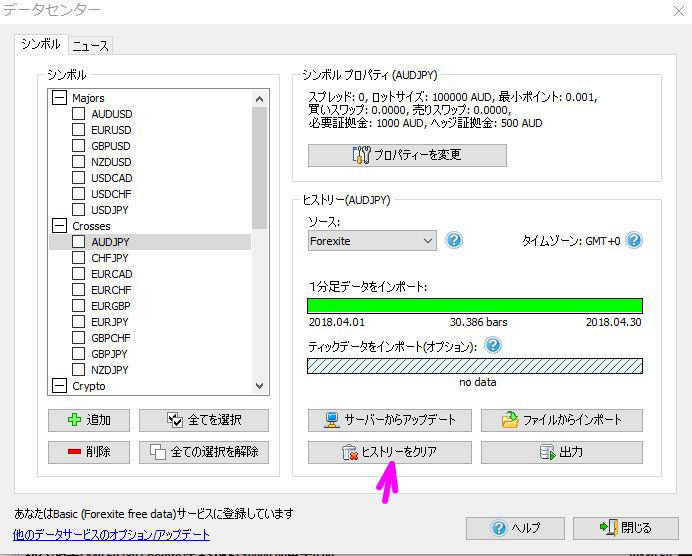Click 閉じる (close) button
The width and height of the screenshot is (692, 556).
point(625,528)
